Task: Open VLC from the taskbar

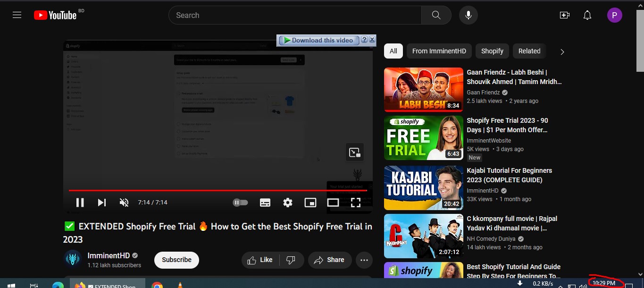Action: click(180, 286)
